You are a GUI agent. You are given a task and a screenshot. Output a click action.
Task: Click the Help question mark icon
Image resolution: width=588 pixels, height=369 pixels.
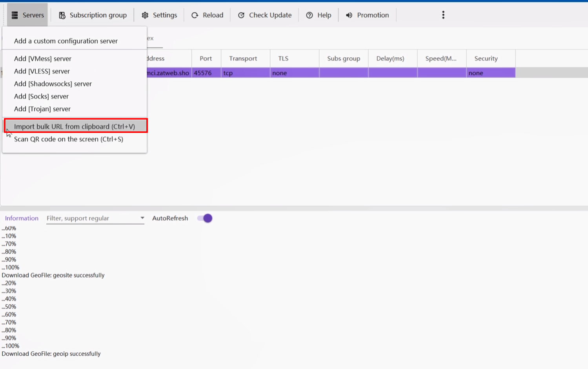[x=309, y=15]
